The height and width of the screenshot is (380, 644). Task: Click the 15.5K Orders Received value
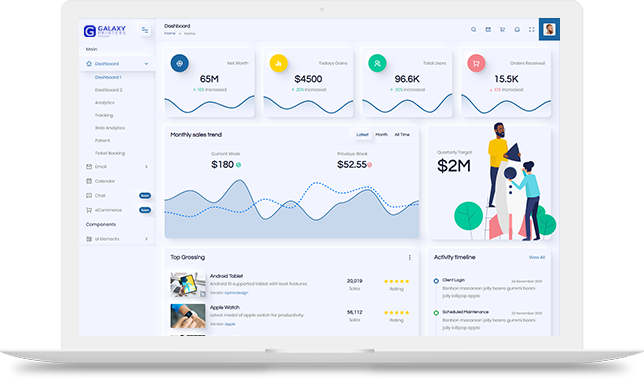click(x=506, y=79)
